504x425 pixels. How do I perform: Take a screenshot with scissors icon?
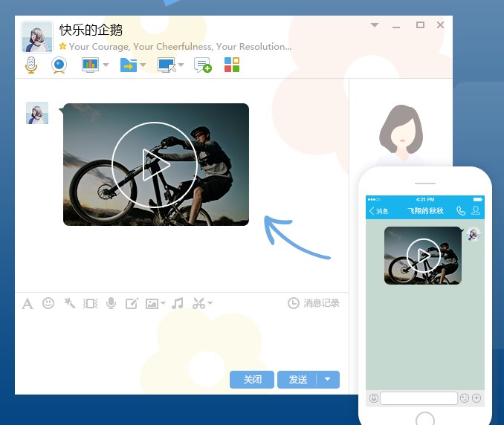(x=198, y=303)
